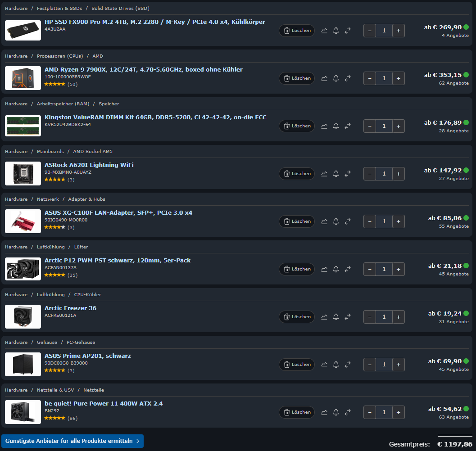Open price history chart for Arctic Freezer 36

(324, 317)
